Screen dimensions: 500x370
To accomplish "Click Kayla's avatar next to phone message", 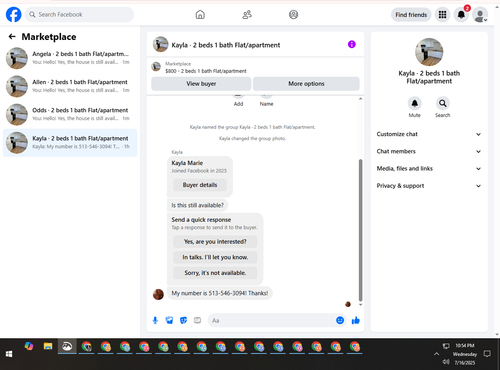I will (x=158, y=294).
